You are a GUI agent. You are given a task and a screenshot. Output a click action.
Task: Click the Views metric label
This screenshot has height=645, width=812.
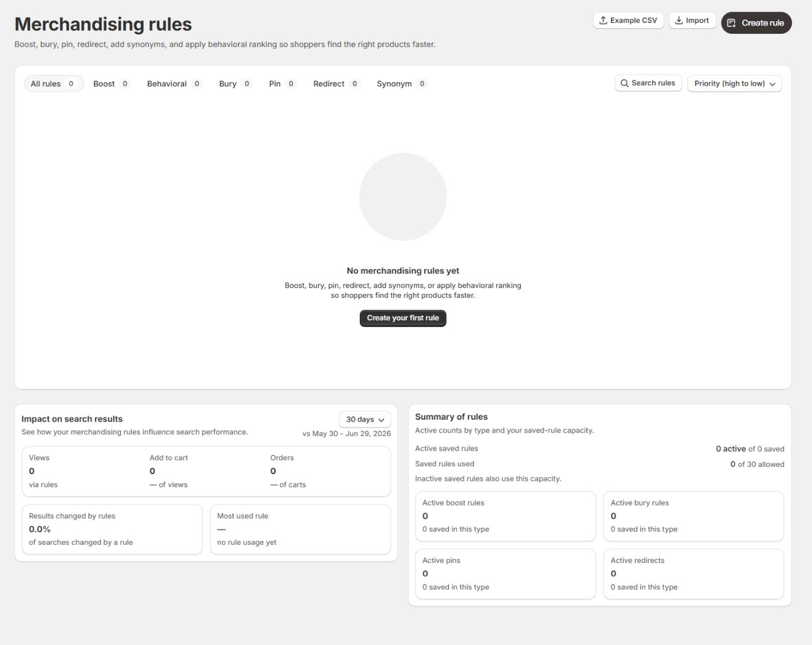pos(39,458)
